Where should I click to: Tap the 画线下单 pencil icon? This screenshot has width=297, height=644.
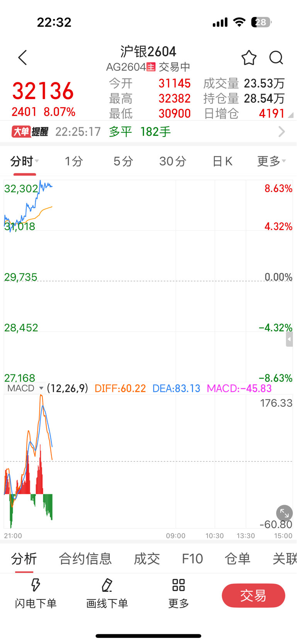[x=107, y=585]
